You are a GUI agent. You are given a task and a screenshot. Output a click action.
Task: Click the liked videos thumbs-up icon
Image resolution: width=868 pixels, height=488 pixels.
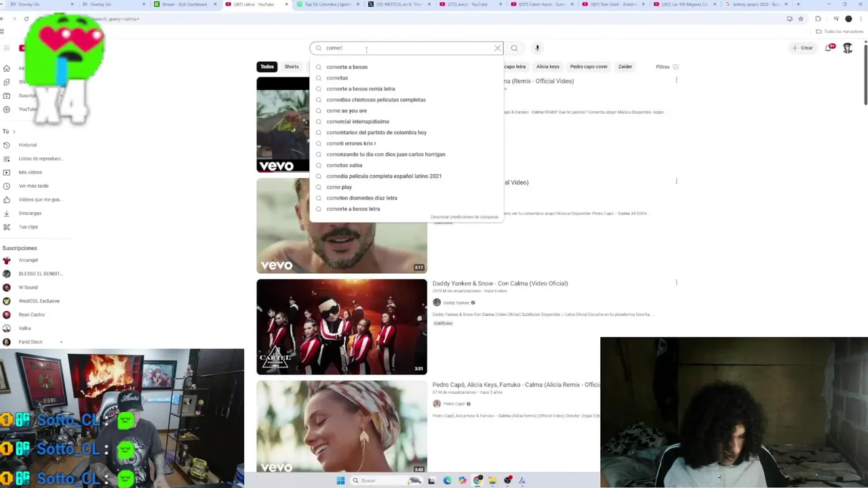pyautogui.click(x=6, y=199)
